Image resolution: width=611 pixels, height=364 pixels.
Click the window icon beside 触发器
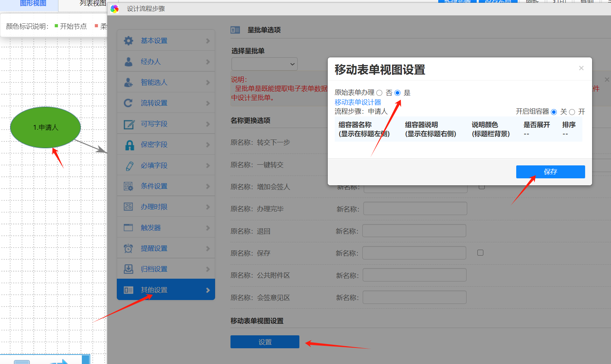pyautogui.click(x=128, y=228)
